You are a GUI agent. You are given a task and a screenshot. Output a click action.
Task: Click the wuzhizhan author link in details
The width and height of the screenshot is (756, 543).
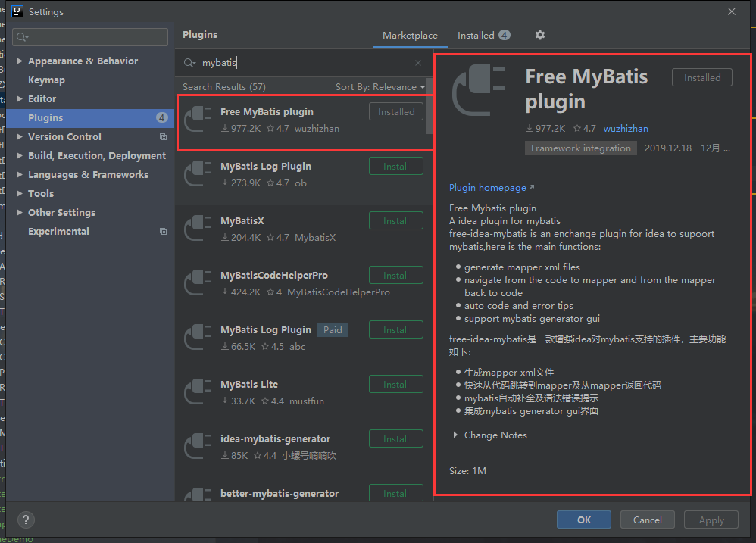pos(626,129)
